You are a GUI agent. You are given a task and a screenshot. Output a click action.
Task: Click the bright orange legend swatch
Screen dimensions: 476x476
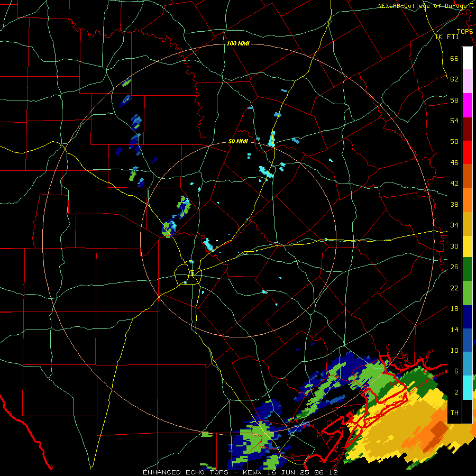467,200
